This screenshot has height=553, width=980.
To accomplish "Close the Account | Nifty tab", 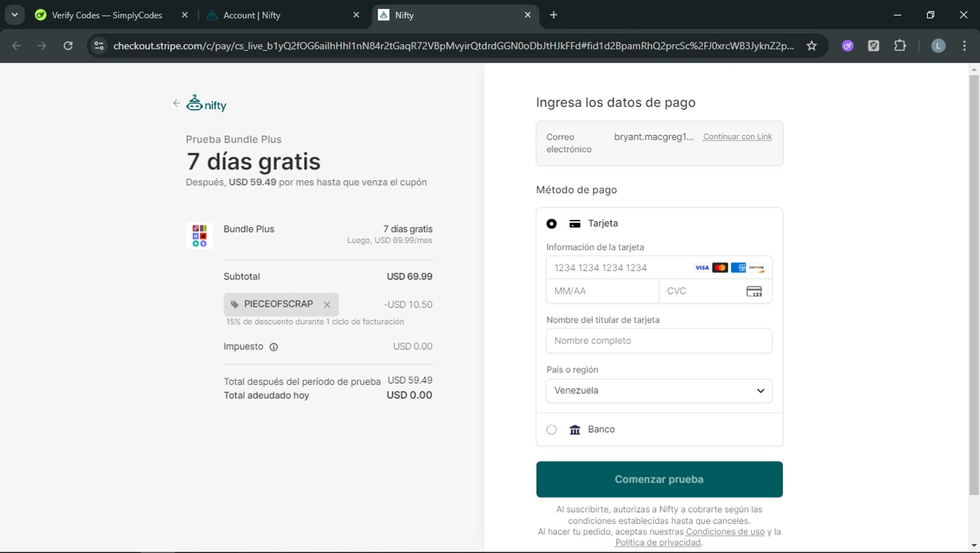I will coord(356,15).
